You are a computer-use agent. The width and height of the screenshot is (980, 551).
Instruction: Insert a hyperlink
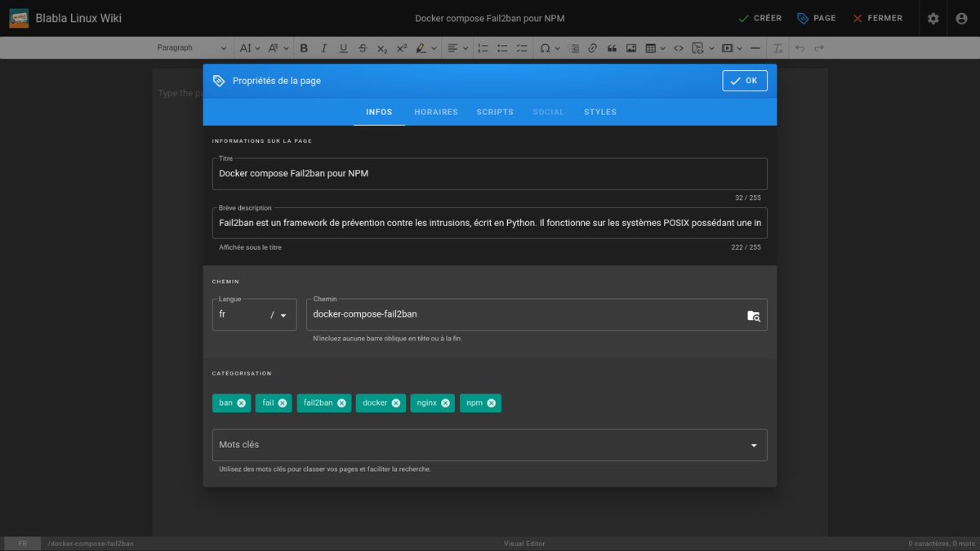pyautogui.click(x=592, y=48)
